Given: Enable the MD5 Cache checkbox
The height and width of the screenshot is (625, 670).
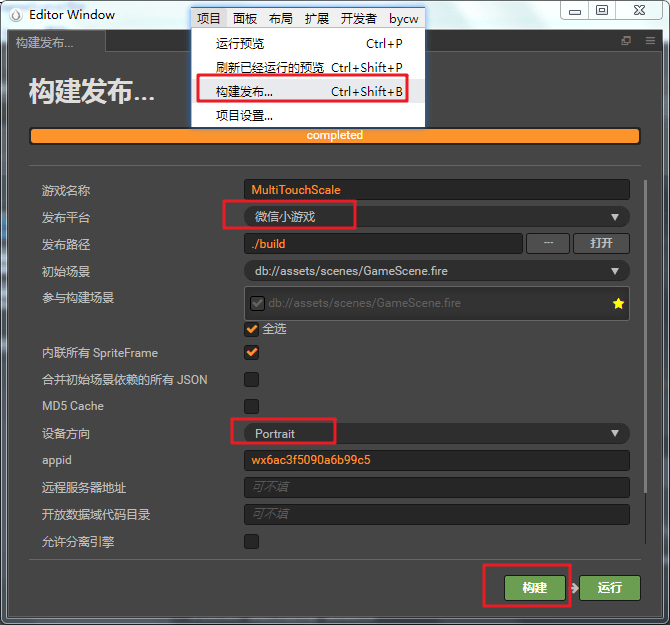Looking at the screenshot, I should point(252,406).
